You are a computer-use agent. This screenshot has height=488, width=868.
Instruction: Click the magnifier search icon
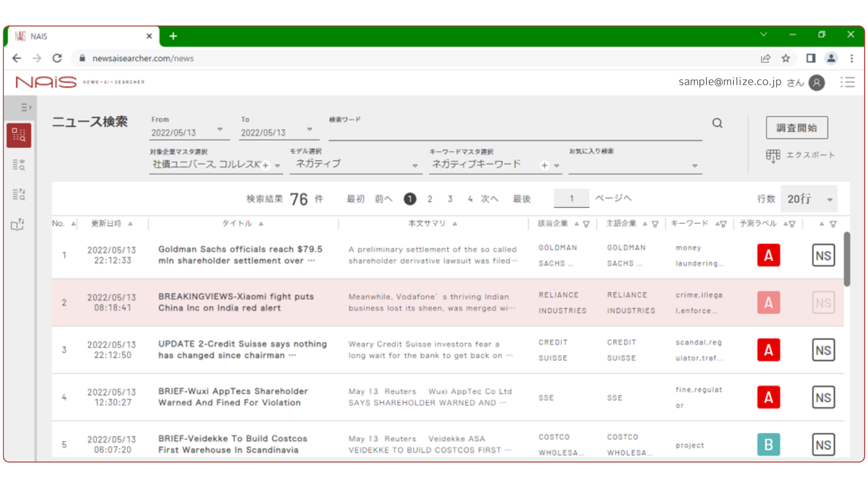click(717, 123)
